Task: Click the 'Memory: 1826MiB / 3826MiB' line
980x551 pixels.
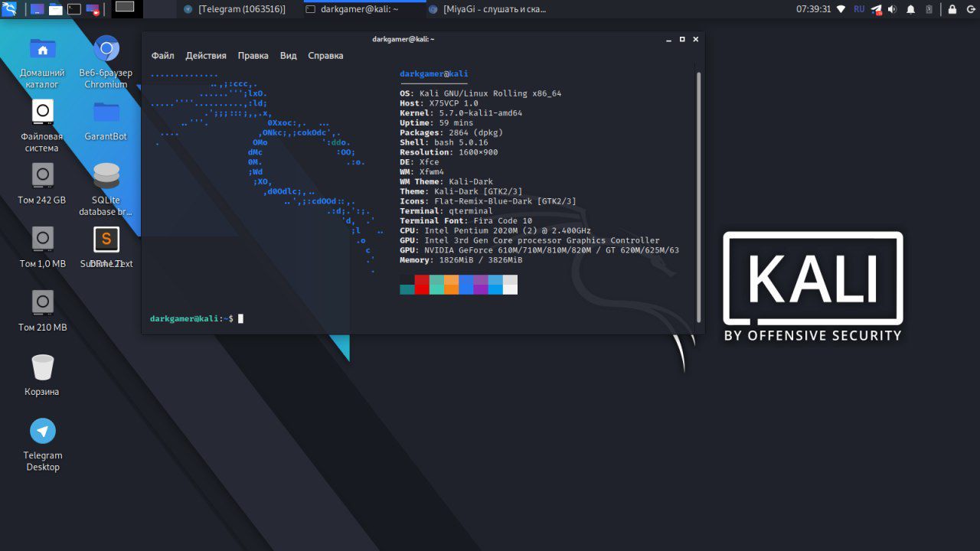Action: 461,260
